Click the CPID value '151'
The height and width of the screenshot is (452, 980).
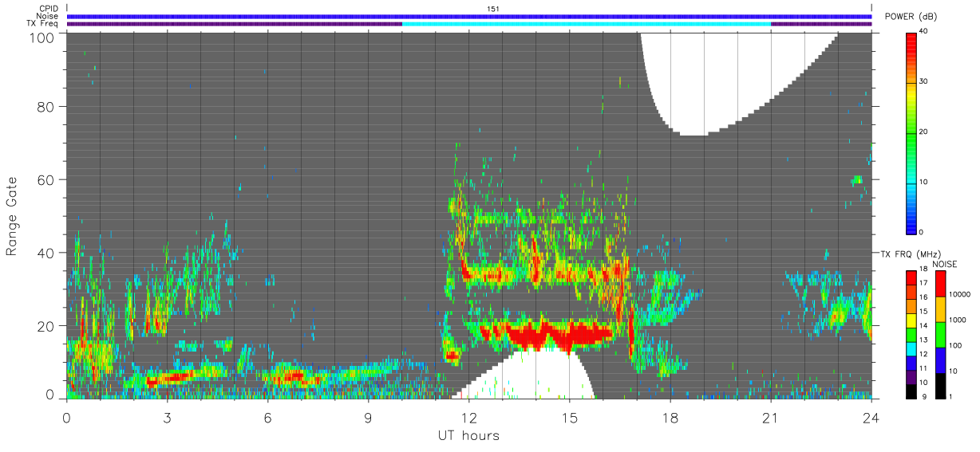(x=493, y=9)
